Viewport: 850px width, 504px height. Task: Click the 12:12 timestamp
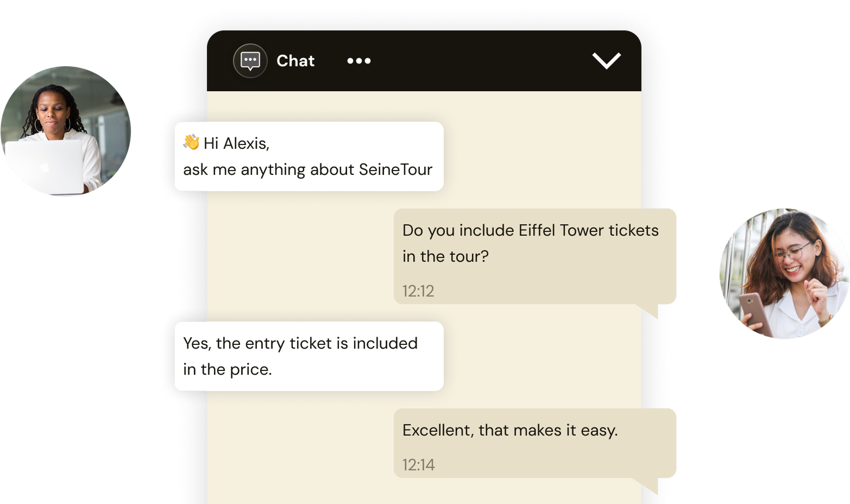coord(418,291)
